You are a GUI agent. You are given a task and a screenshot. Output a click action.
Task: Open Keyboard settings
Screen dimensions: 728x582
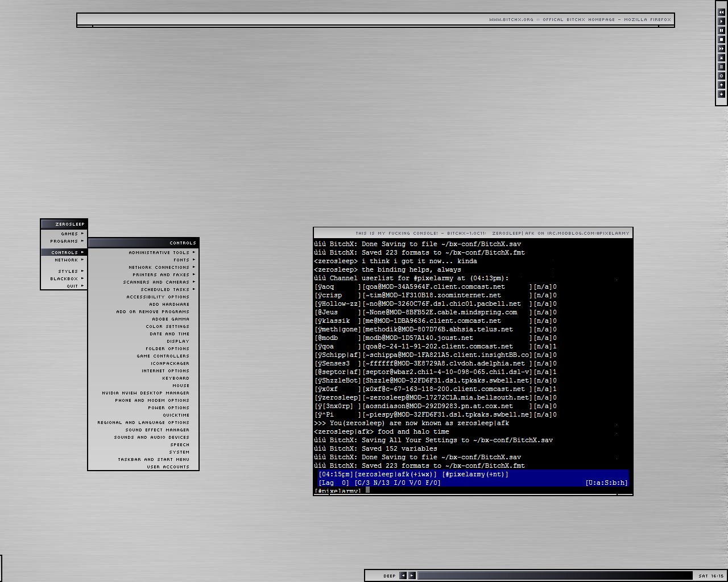point(143,378)
